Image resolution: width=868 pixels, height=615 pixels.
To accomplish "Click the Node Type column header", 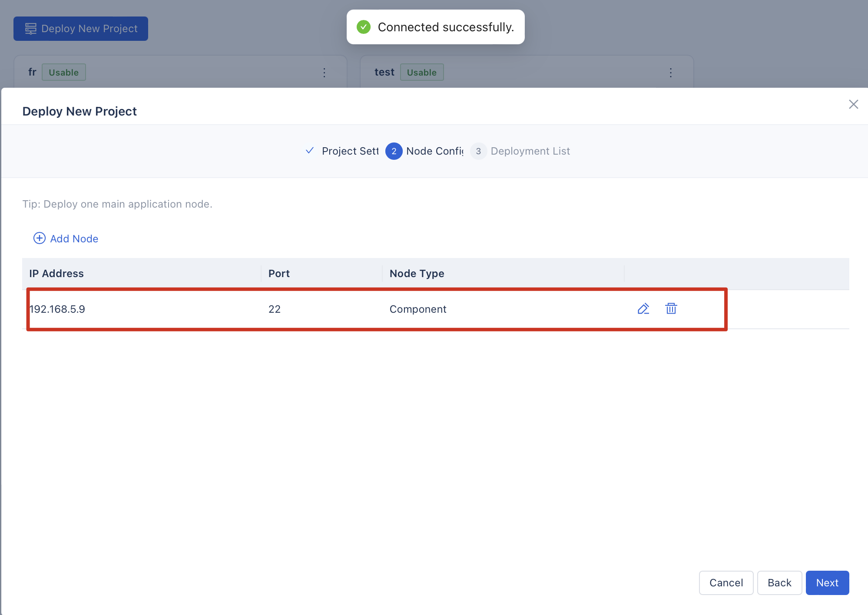I will pos(417,274).
